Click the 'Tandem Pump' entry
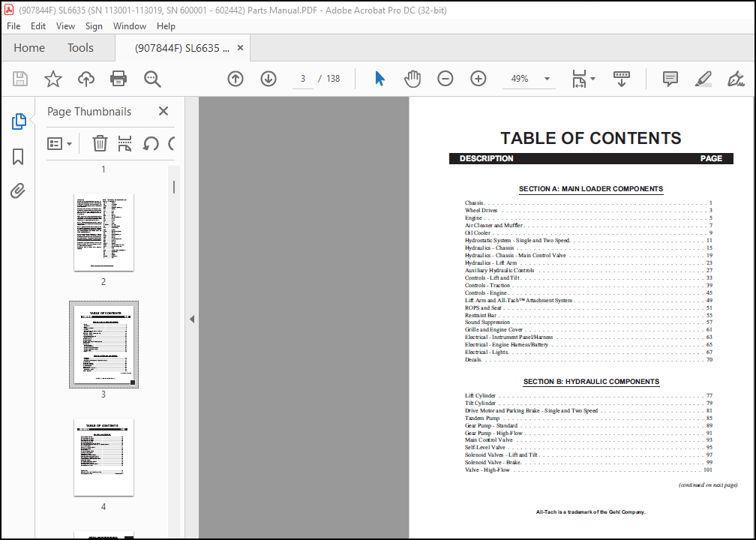The image size is (756, 540). 588,418
